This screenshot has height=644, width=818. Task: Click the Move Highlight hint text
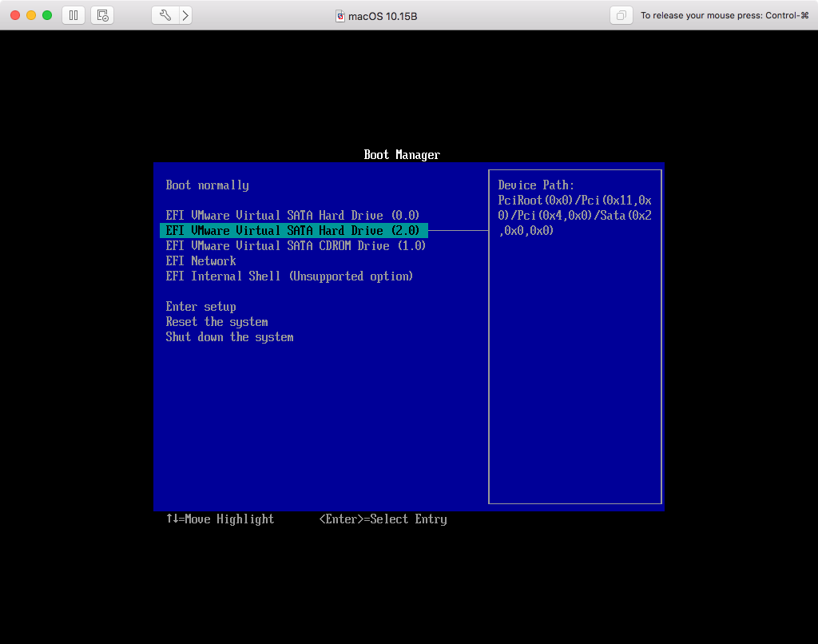pos(220,519)
